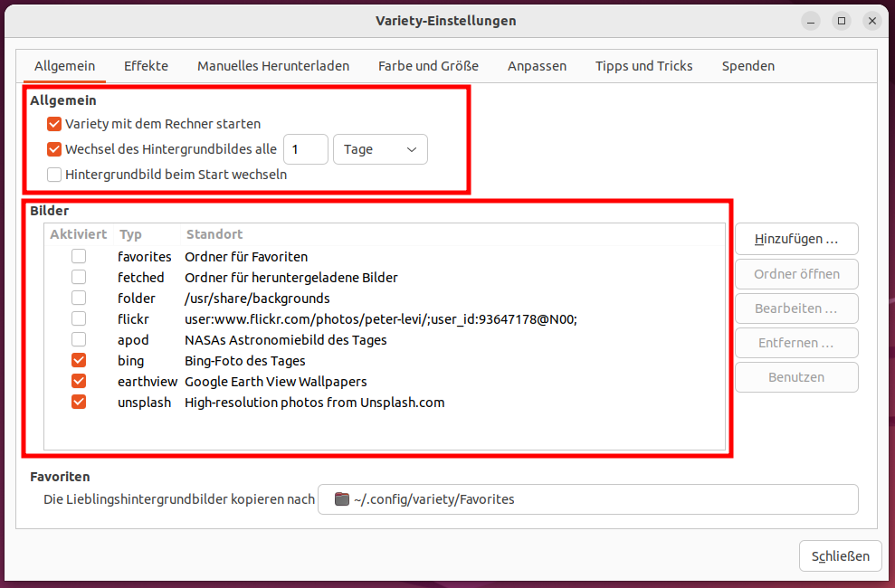
Task: Click the interval number field
Action: [x=305, y=149]
